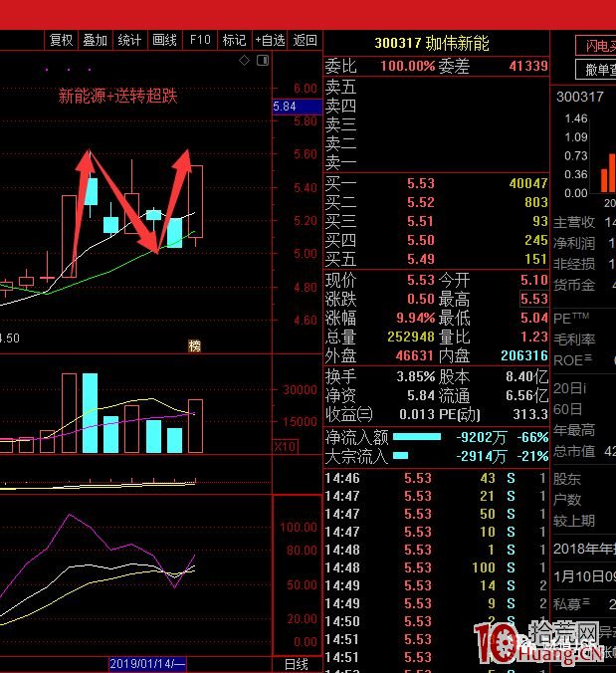Open the 复权 toolbar item
This screenshot has height=673, width=616.
coord(61,41)
